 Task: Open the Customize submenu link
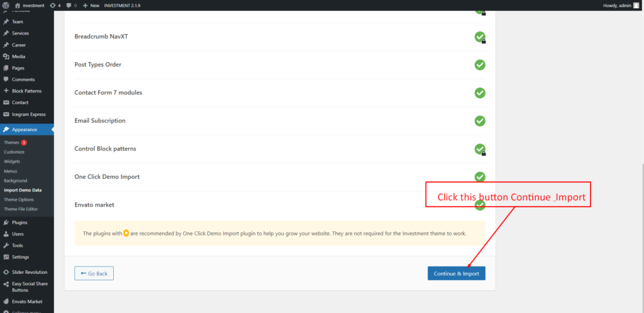tap(14, 152)
